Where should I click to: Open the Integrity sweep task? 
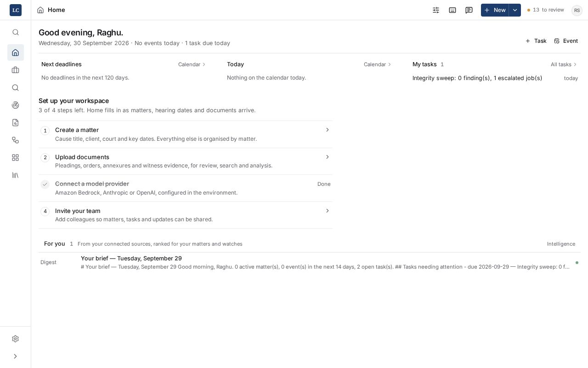[495, 78]
